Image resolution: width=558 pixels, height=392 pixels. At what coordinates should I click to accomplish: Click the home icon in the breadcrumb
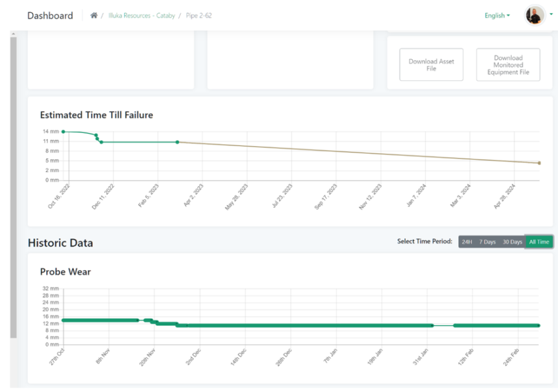coord(94,16)
